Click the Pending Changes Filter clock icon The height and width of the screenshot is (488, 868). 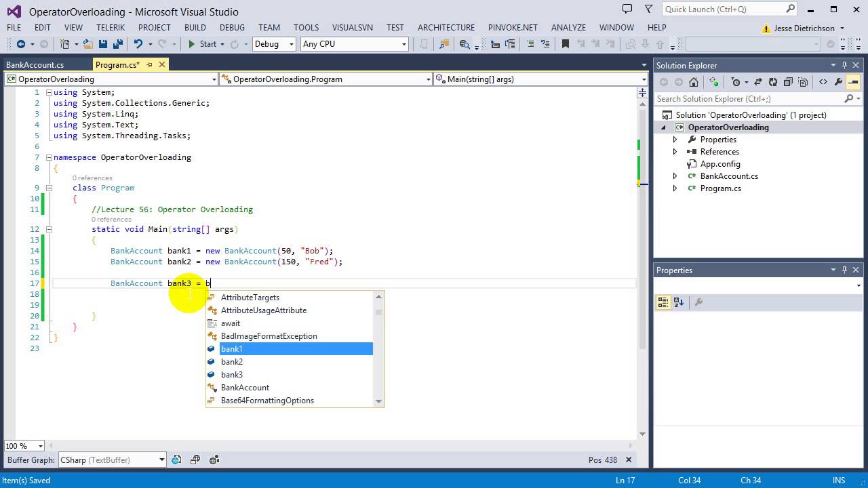[736, 82]
